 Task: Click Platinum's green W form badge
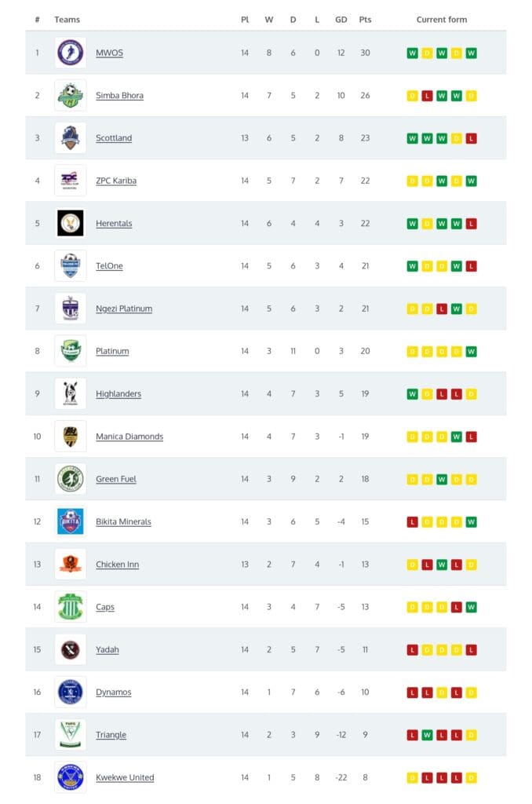[x=471, y=351]
